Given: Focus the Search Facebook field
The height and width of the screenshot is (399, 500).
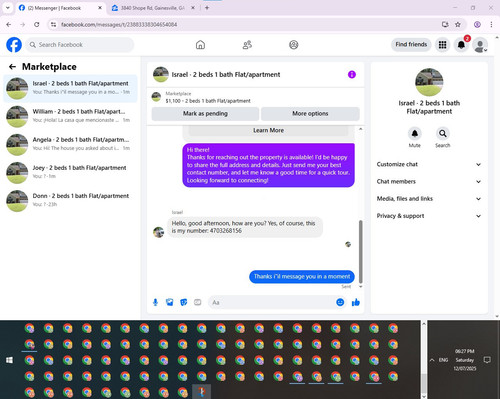Looking at the screenshot, I should click(x=80, y=45).
